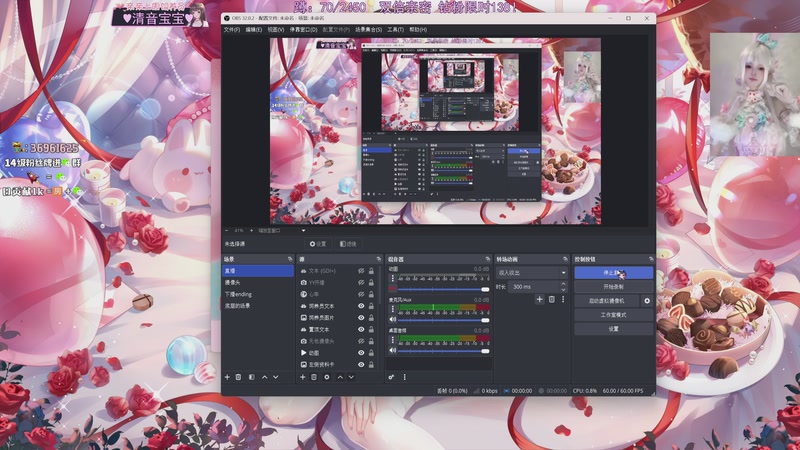
Task: Show the 文本 (GDI+) source via eye icon
Action: 361,271
